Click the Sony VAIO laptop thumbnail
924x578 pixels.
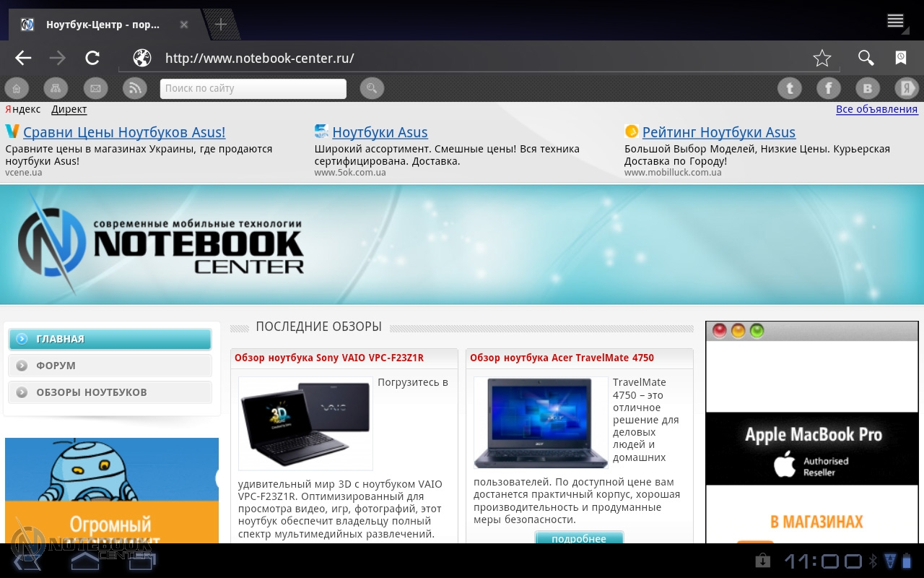point(305,423)
